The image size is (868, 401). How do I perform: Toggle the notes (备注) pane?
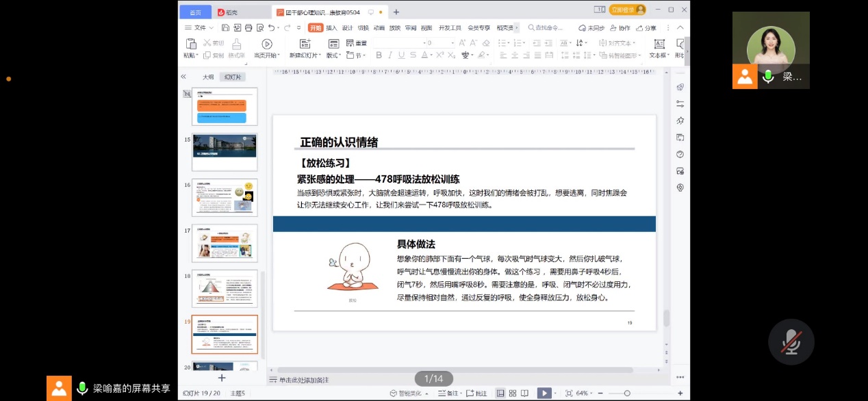(x=448, y=393)
